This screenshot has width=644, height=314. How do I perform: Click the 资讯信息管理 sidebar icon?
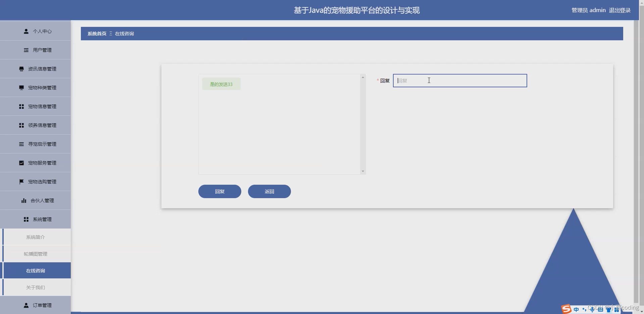(21, 69)
